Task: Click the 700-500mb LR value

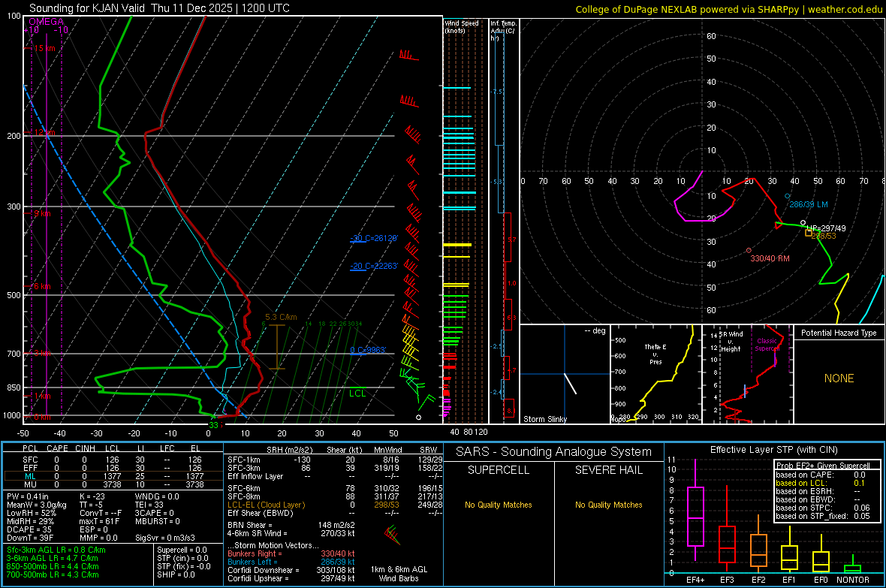Action: click(53, 574)
